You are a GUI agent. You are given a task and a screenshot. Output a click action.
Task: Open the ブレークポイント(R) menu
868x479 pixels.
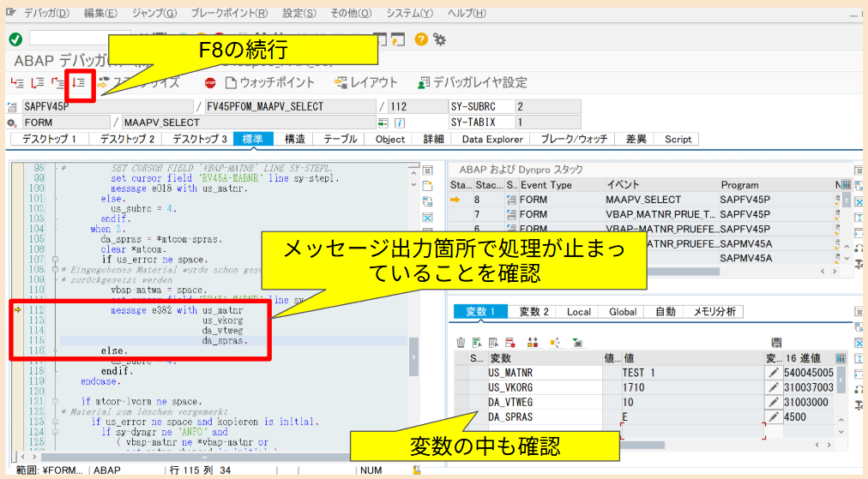point(229,13)
